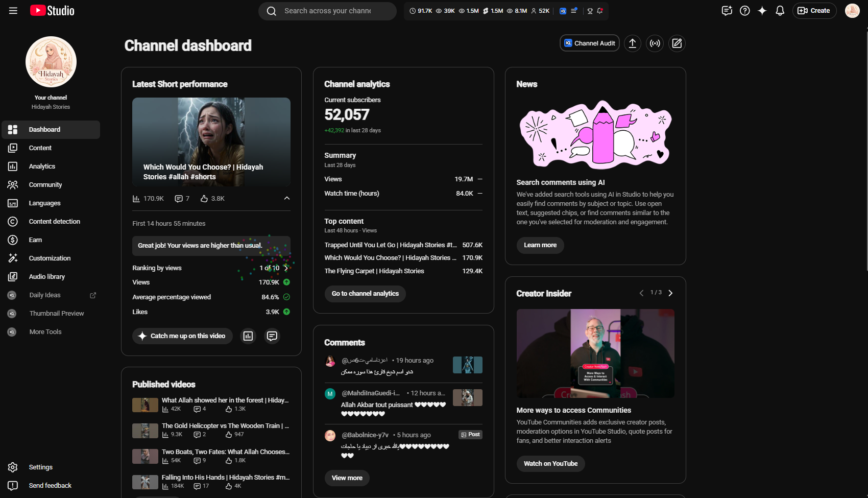Open the create post pencil icon
This screenshot has height=498, width=868.
(x=677, y=43)
